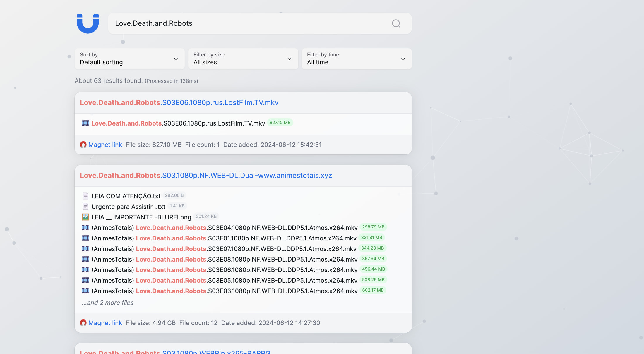Open the Filter by size dropdown
644x354 pixels.
coord(243,59)
